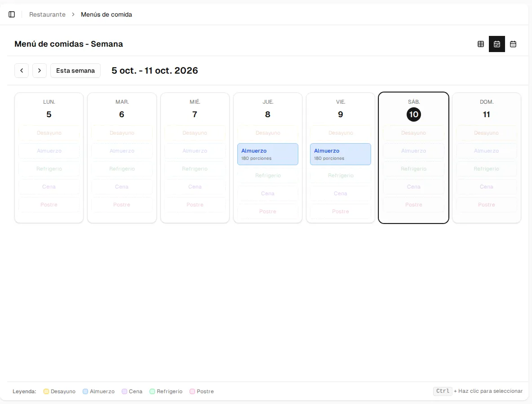This screenshot has height=404, width=532.
Task: Add Postre on Monday 5
Action: [49, 205]
